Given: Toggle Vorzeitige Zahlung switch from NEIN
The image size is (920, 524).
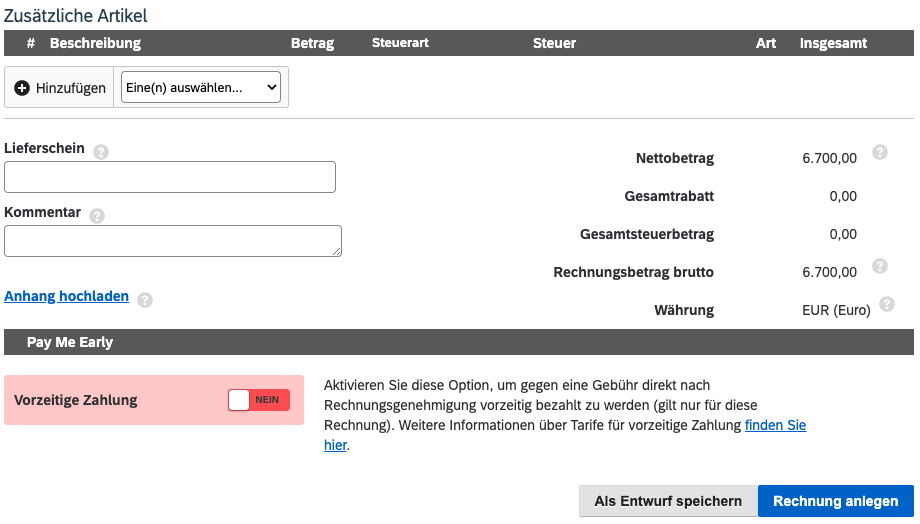Looking at the screenshot, I should (259, 400).
